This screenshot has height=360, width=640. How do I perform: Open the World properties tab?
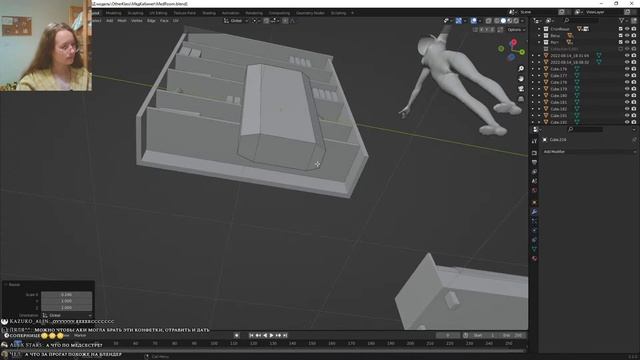(x=534, y=190)
